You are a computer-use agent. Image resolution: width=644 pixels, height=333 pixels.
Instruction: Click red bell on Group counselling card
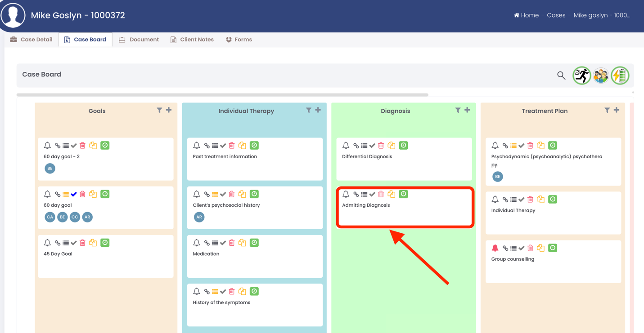point(495,248)
